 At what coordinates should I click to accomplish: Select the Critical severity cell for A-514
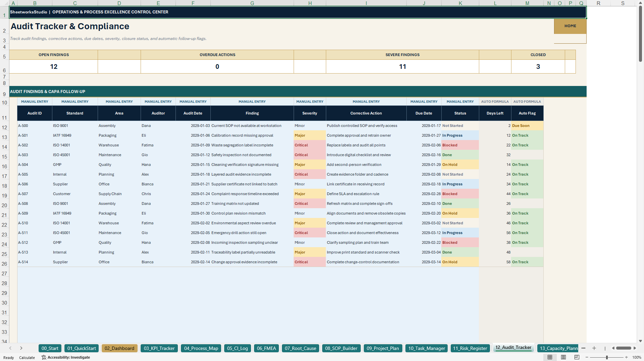point(310,262)
